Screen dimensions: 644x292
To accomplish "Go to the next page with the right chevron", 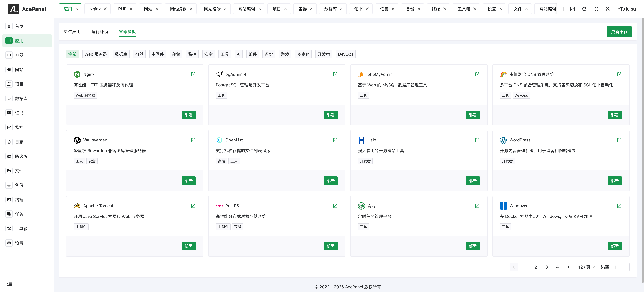I will (568, 267).
